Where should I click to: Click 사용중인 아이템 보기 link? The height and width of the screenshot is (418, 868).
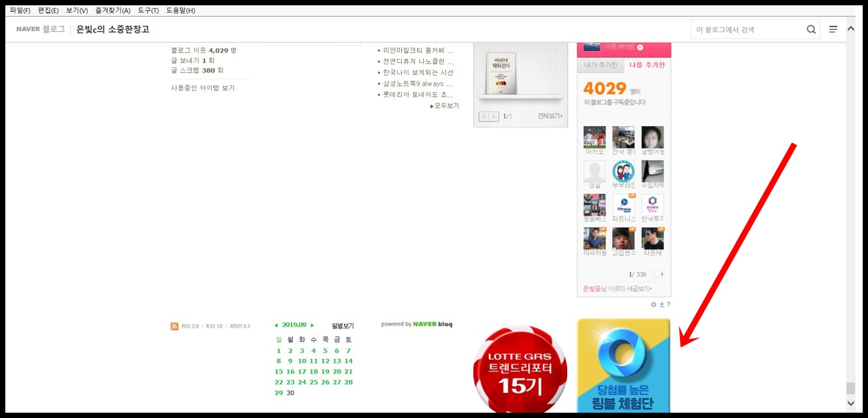click(203, 88)
